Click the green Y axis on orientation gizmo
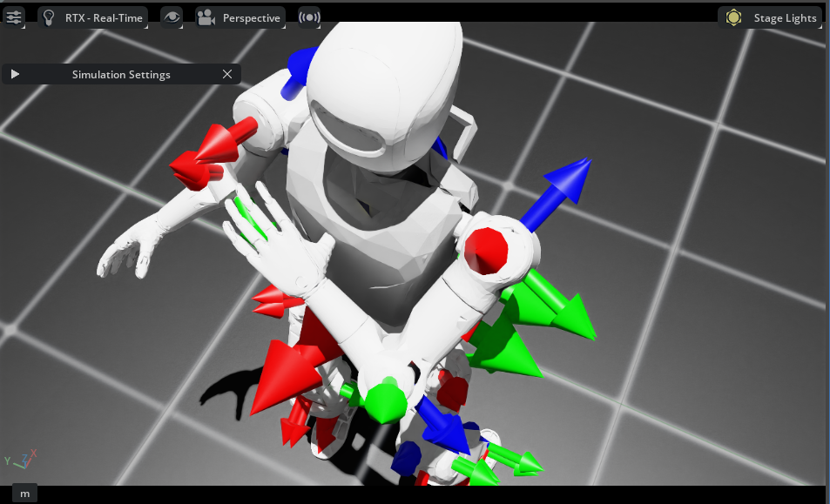Viewport: 830px width, 504px height. [x=7, y=460]
